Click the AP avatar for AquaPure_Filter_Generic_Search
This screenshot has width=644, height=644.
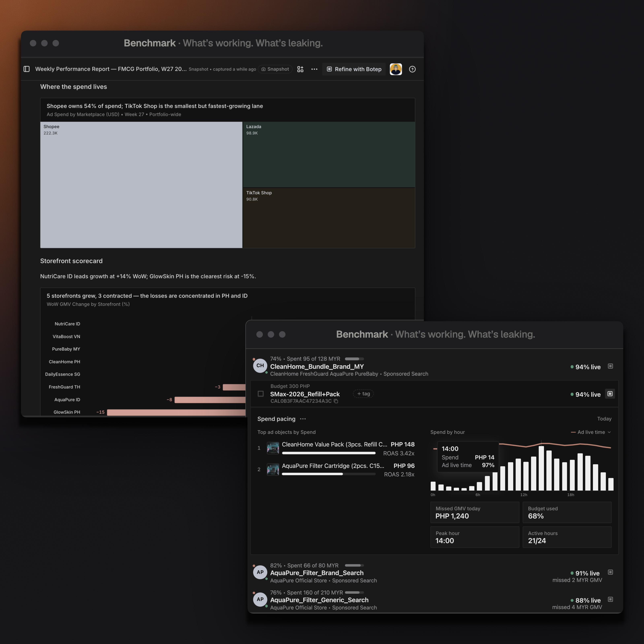tap(260, 599)
